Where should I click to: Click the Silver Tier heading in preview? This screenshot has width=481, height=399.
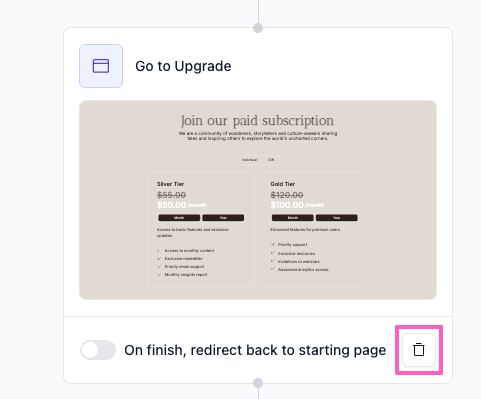(x=170, y=184)
